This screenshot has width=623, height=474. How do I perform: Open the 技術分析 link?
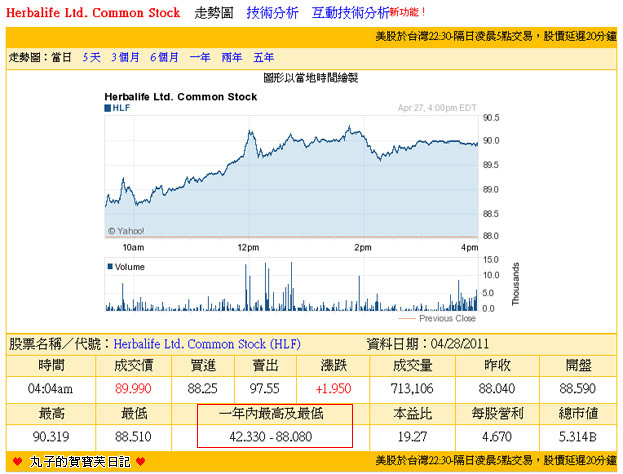click(x=272, y=13)
